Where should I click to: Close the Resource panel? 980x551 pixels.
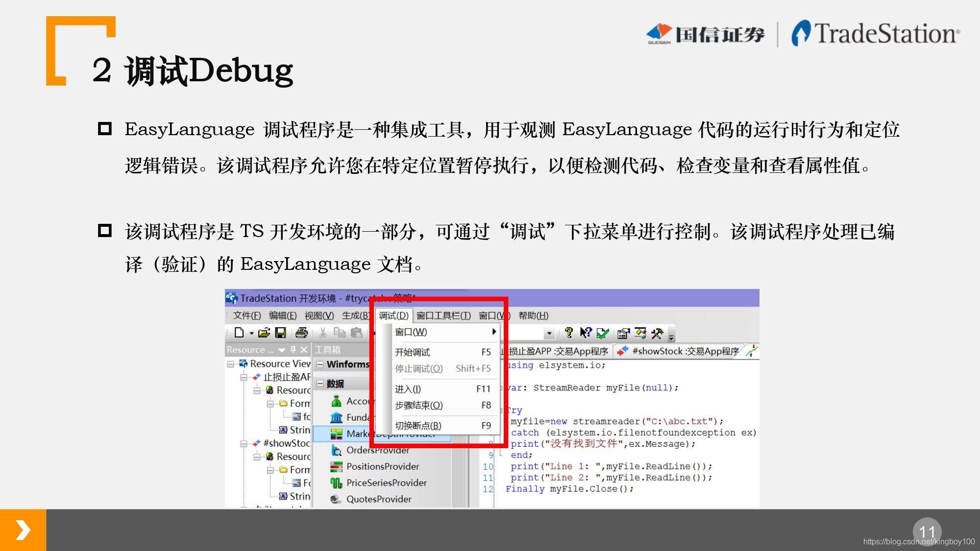tap(304, 350)
